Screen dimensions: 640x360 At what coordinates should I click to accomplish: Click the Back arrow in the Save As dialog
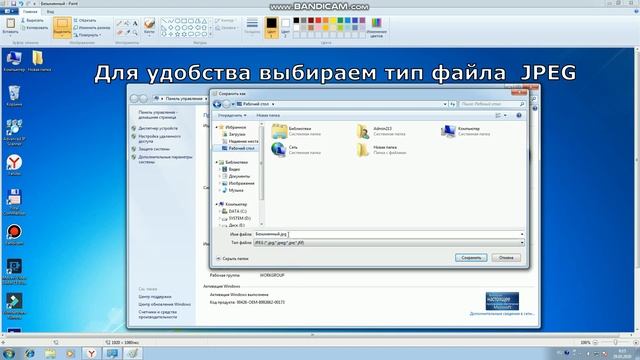click(217, 104)
